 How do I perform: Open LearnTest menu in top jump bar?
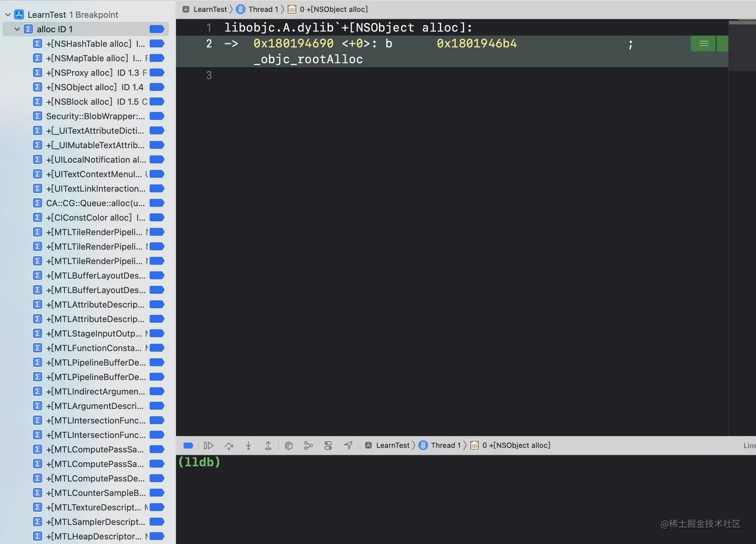pos(210,9)
